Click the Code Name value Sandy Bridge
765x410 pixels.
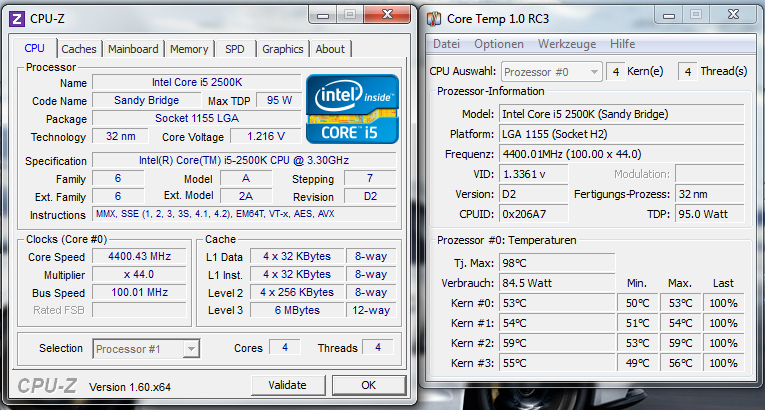tap(146, 100)
